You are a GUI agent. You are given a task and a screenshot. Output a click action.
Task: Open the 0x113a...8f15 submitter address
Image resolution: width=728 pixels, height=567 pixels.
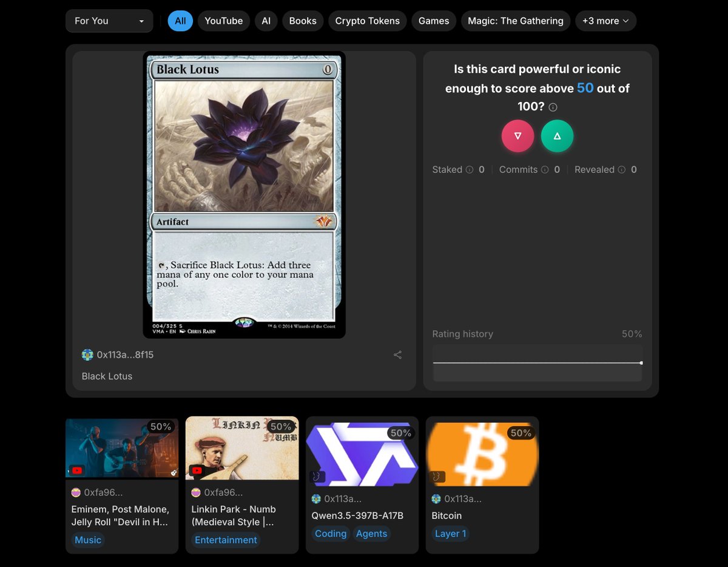[125, 355]
